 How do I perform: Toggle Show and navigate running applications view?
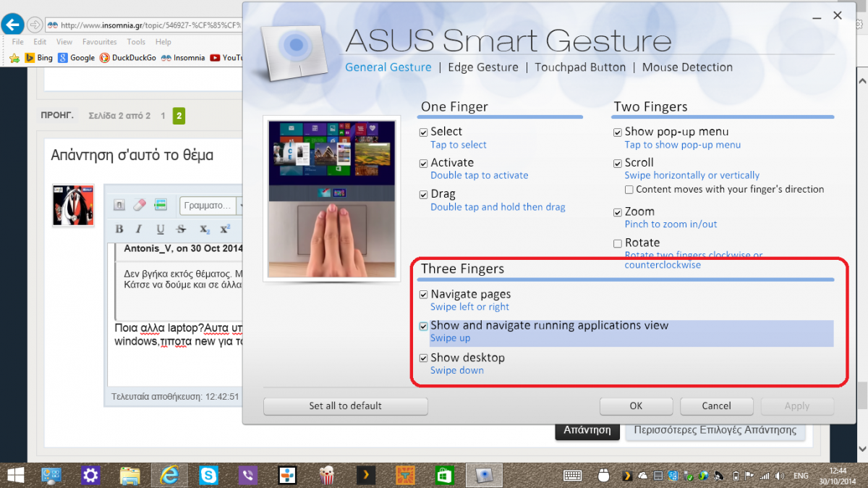pyautogui.click(x=424, y=327)
